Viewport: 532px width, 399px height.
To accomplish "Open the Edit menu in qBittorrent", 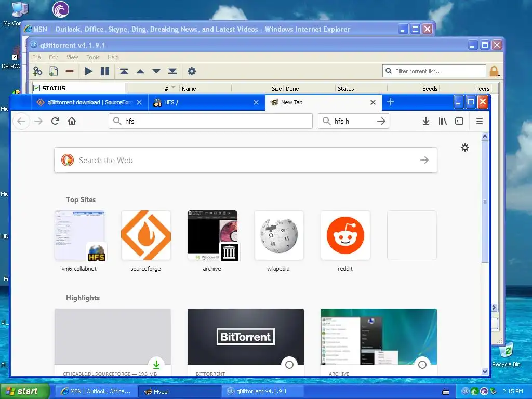I will coord(54,57).
